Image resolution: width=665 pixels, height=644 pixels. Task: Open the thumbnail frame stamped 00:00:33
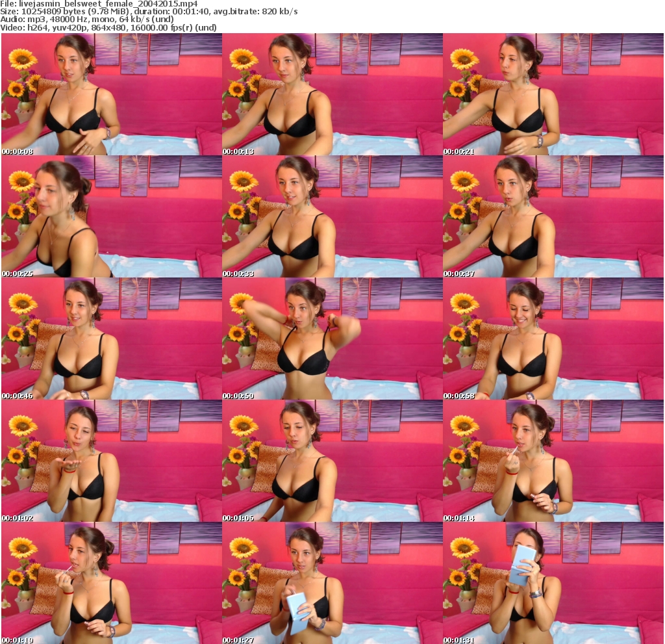[x=332, y=216]
